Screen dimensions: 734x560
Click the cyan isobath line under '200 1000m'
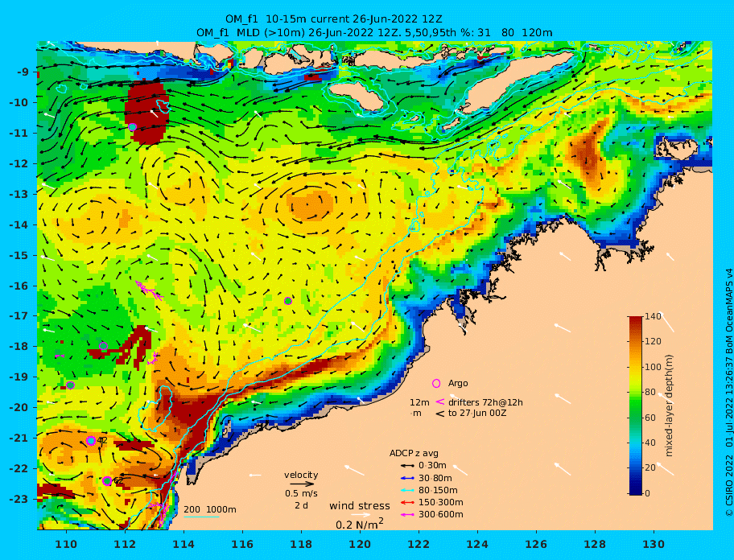coord(201,517)
